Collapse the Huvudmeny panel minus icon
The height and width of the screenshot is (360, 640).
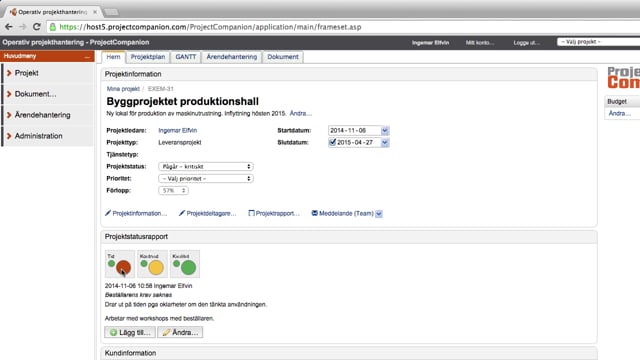coord(87,56)
